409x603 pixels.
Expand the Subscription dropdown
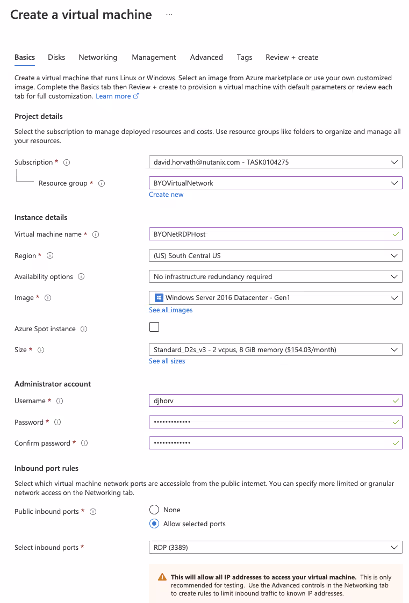276,162
